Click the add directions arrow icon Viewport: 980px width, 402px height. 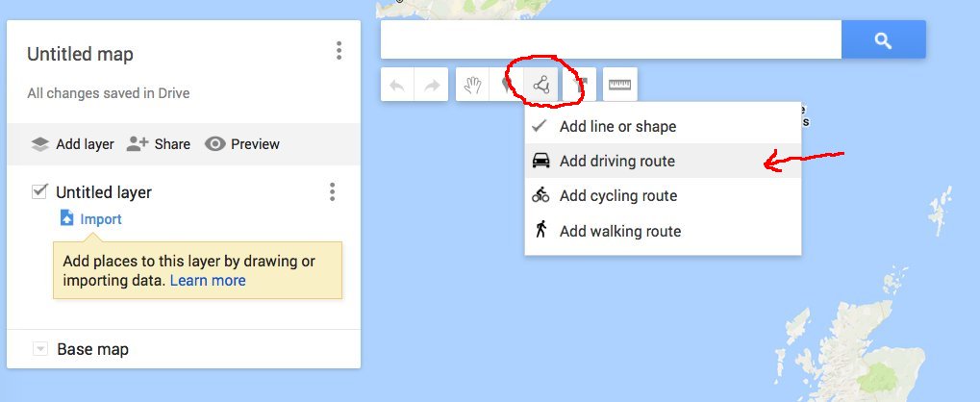pos(581,86)
